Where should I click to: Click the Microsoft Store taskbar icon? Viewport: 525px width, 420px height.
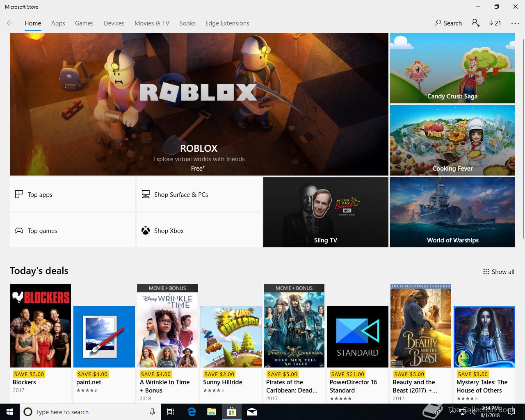(x=232, y=412)
